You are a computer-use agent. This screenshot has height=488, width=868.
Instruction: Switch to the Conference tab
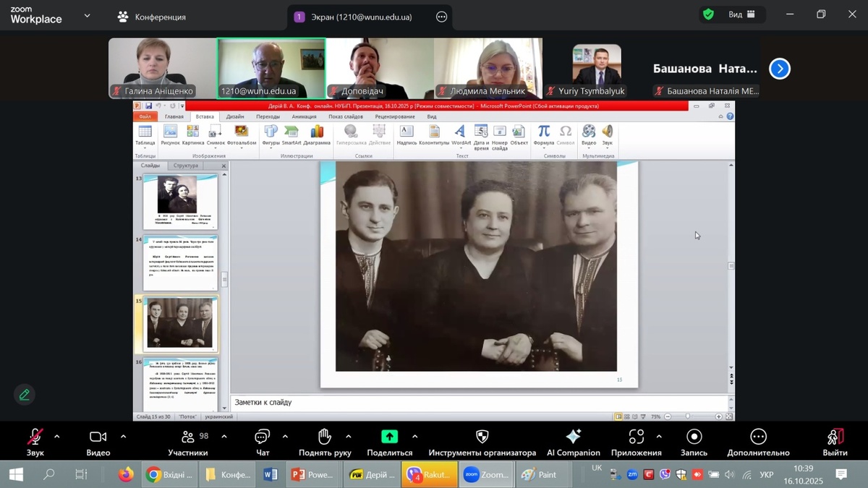point(152,17)
